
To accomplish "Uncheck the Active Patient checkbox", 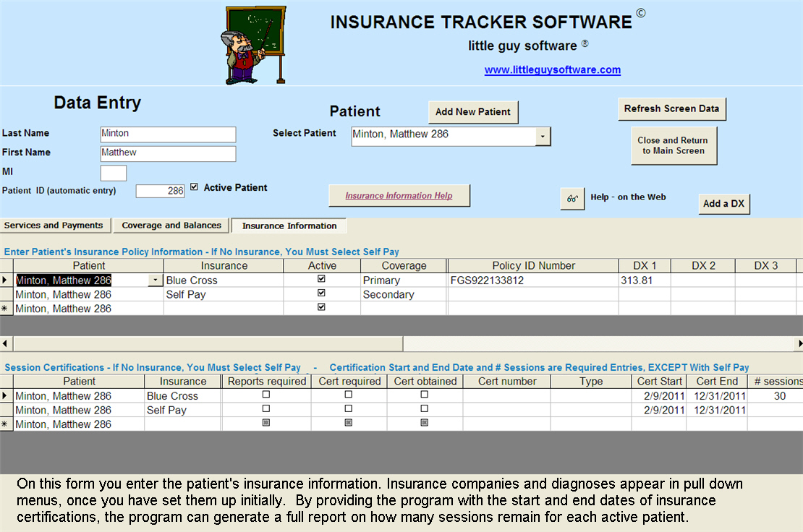I will point(194,186).
